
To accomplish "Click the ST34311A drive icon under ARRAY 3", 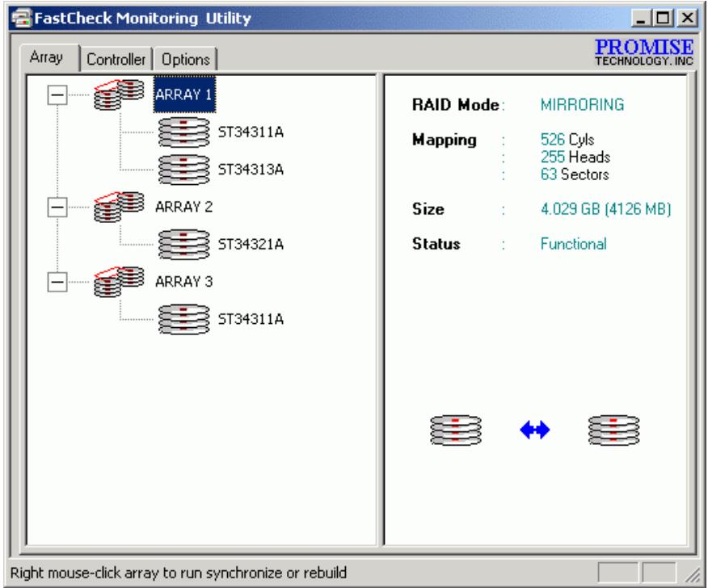I will pyautogui.click(x=183, y=320).
